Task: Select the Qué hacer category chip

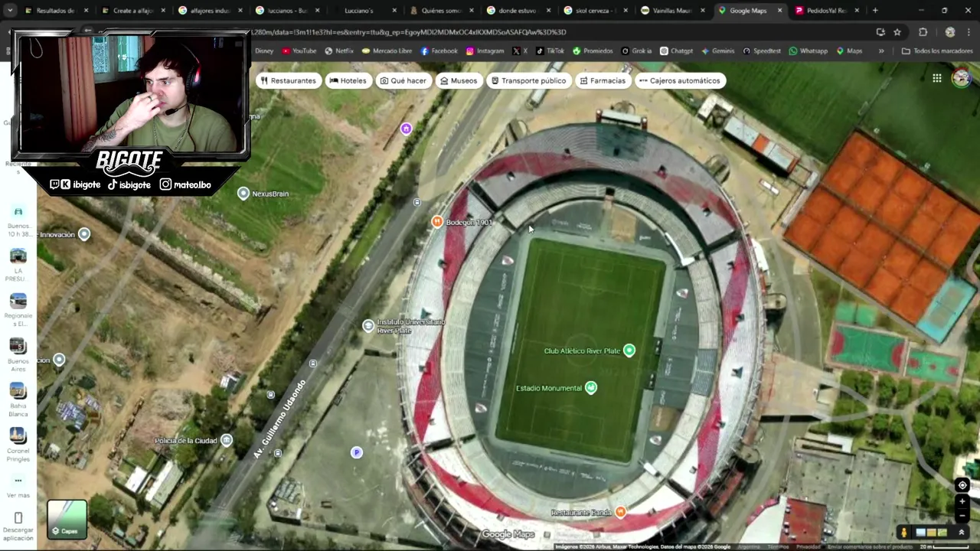Action: point(403,80)
